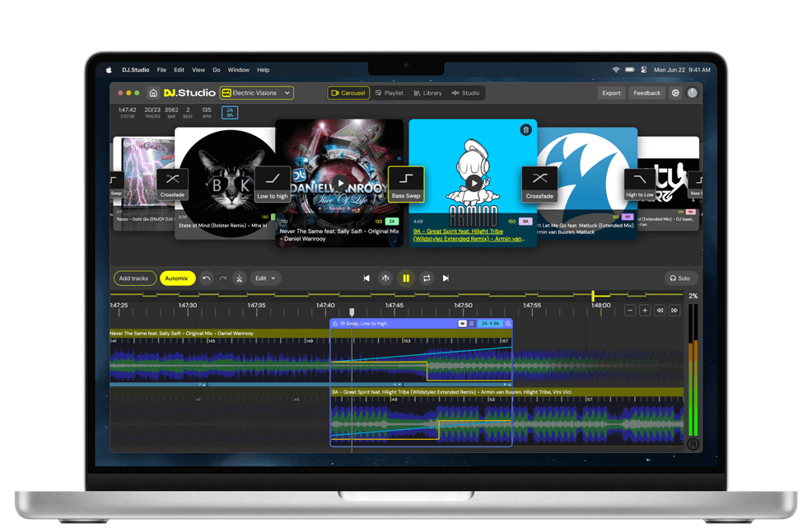
Task: Click the scissors split tool icon
Action: tap(239, 278)
